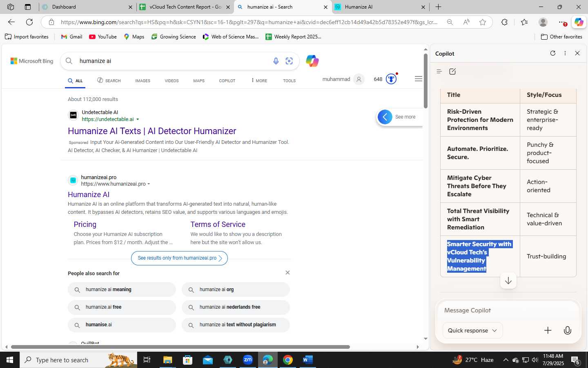Open the Humanize AI result title
588x368 pixels.
[89, 195]
